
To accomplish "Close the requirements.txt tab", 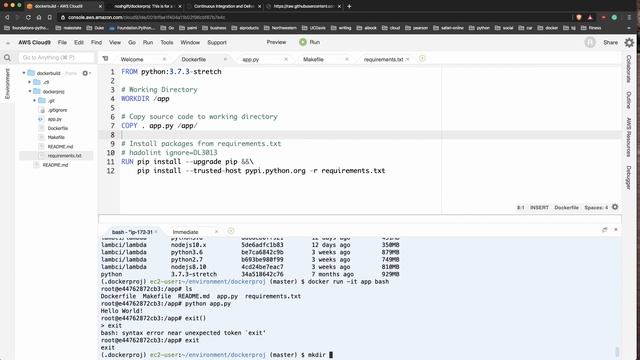I will pos(407,59).
